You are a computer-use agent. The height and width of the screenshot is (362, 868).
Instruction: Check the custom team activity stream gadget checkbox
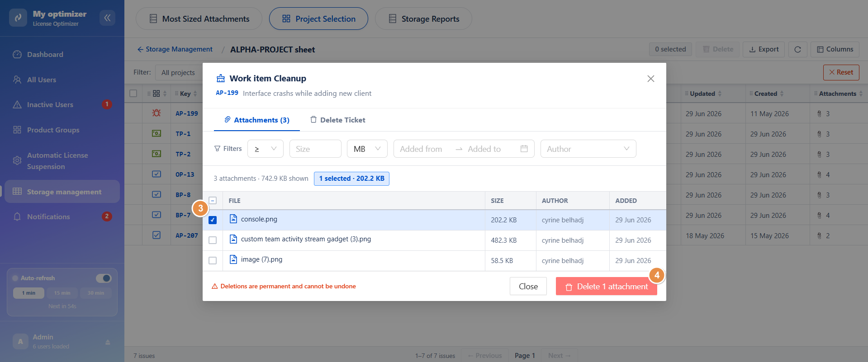pyautogui.click(x=213, y=240)
